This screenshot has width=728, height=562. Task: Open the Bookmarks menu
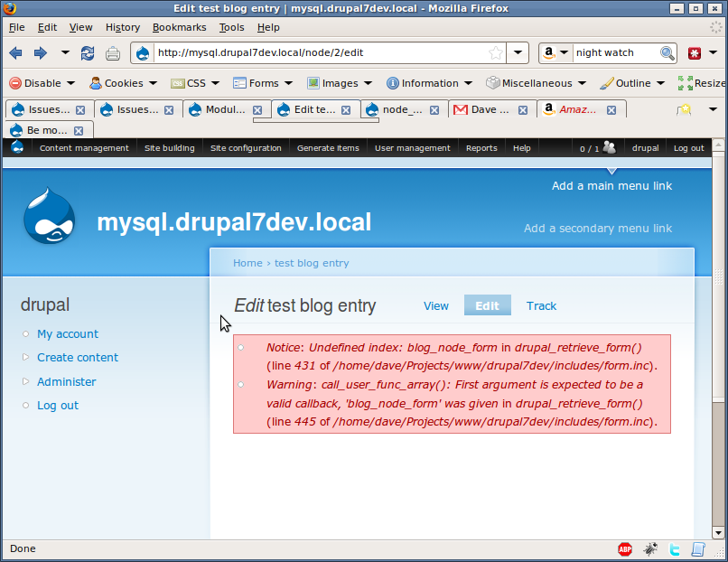point(179,27)
